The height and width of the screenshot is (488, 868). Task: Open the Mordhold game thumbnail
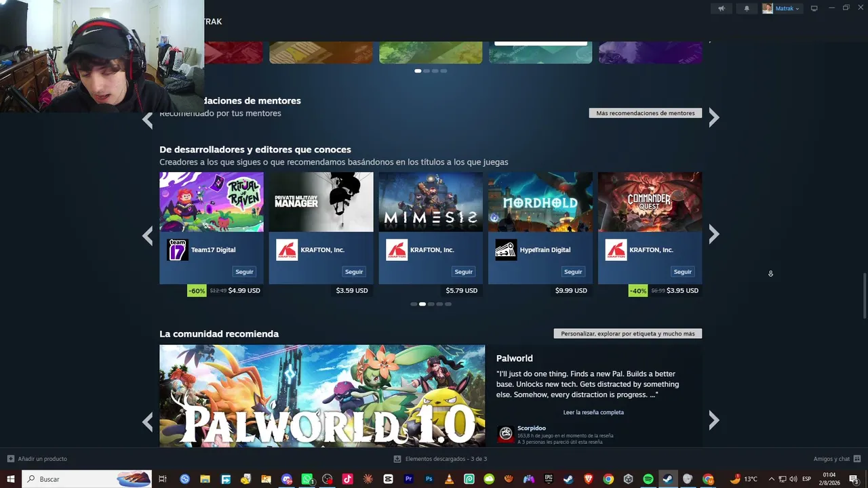pos(540,202)
